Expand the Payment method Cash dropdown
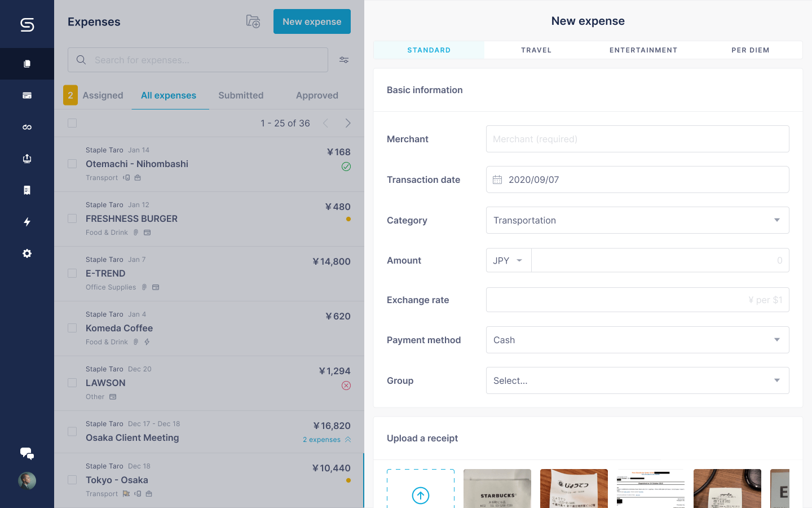Viewport: 812px width, 508px height. (x=637, y=340)
